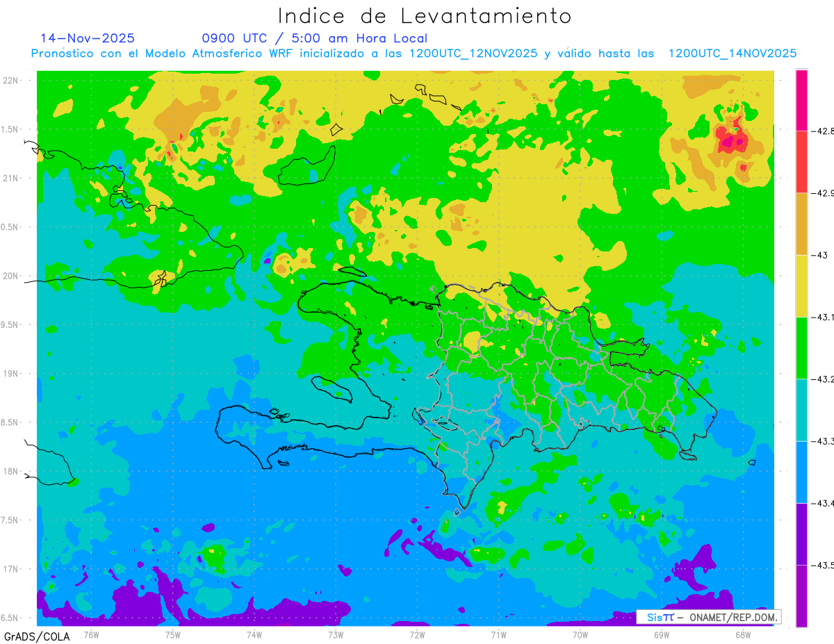Click the date text '14-Nov-2025'
The image size is (834, 644).
pyautogui.click(x=88, y=38)
